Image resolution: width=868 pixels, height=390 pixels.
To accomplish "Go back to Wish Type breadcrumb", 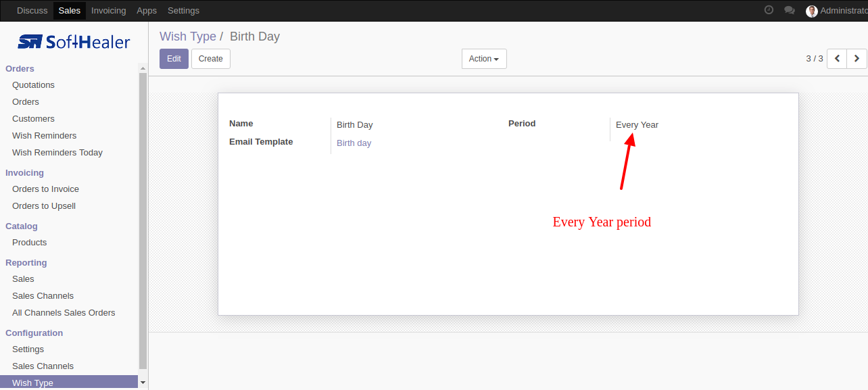I will pyautogui.click(x=188, y=36).
